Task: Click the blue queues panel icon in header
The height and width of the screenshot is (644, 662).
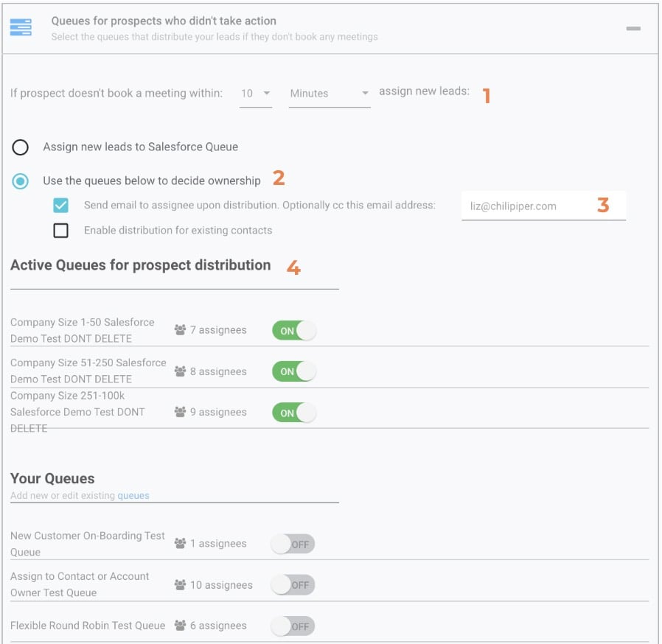Action: tap(22, 27)
